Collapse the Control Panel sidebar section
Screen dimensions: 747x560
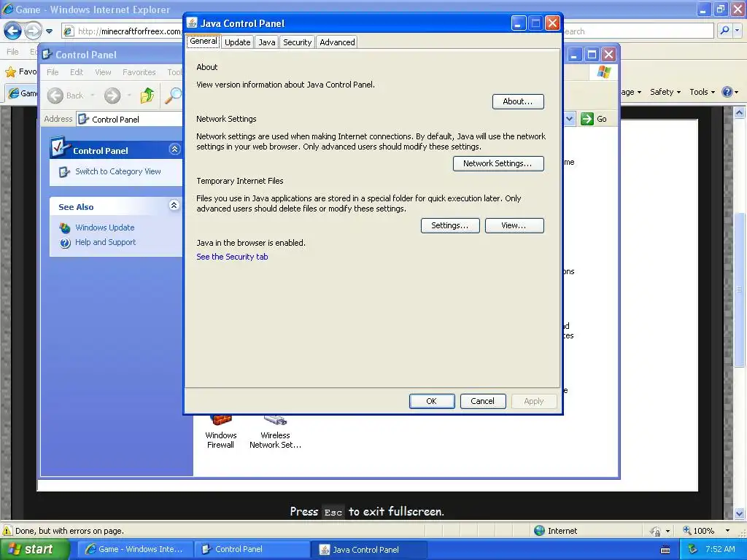coord(174,149)
